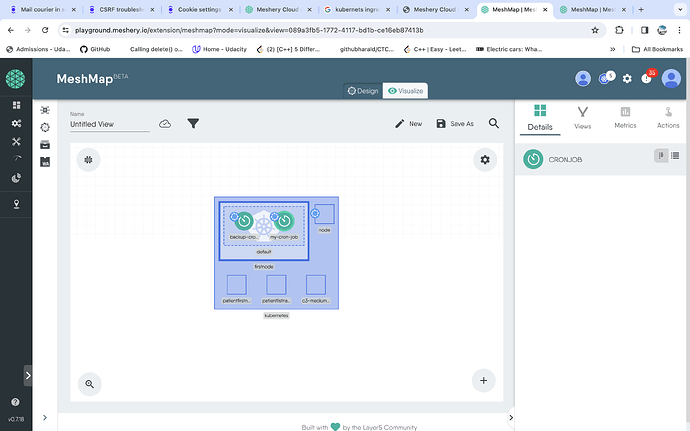Image resolution: width=690 pixels, height=431 pixels.
Task: Click the cloud save status icon
Action: click(x=165, y=124)
